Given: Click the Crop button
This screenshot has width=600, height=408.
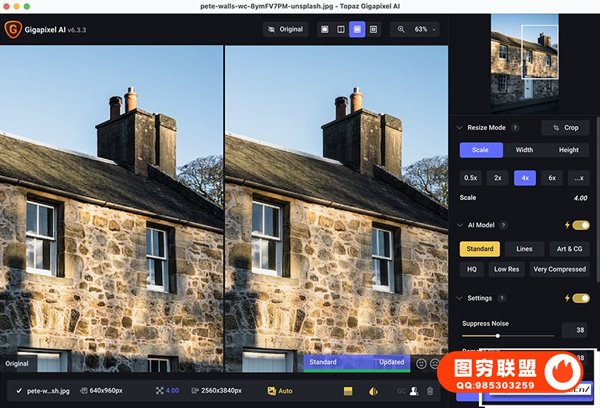Looking at the screenshot, I should click(566, 128).
